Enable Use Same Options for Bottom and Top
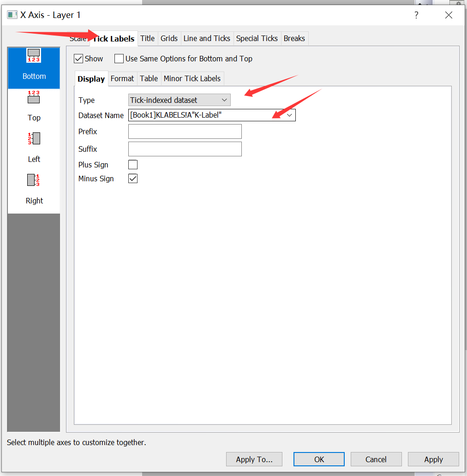The width and height of the screenshot is (467, 476). coord(119,59)
